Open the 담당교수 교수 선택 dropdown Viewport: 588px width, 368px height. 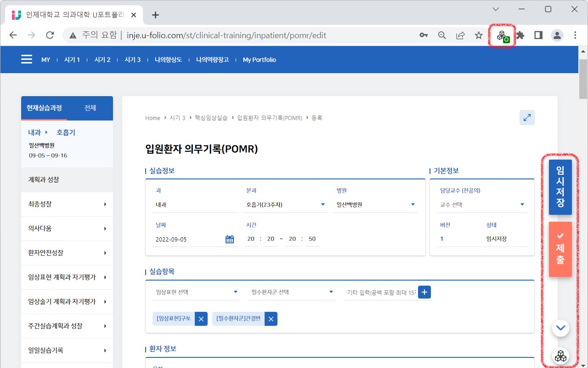(482, 205)
